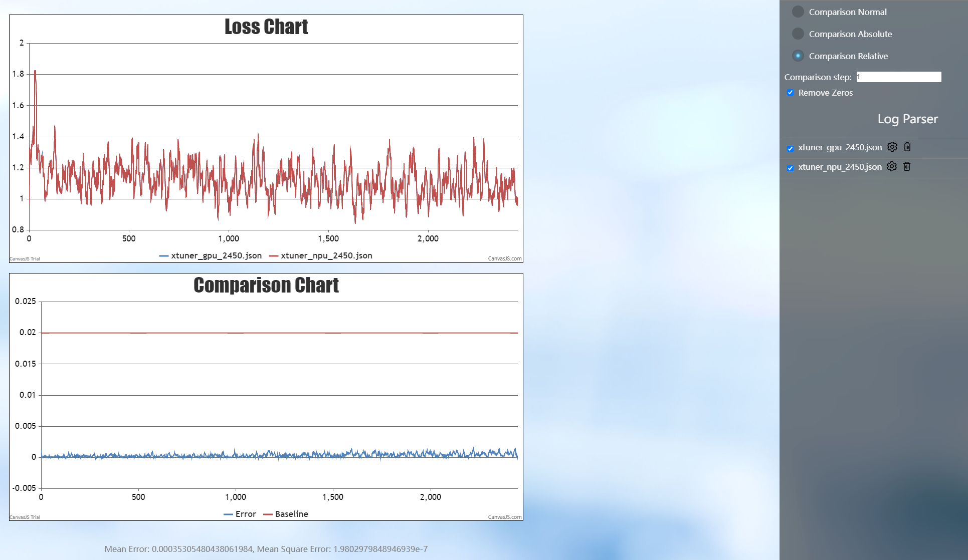The height and width of the screenshot is (560, 968).
Task: Click the settings gear icon for xtuner_gpu_2450.json
Action: point(891,147)
